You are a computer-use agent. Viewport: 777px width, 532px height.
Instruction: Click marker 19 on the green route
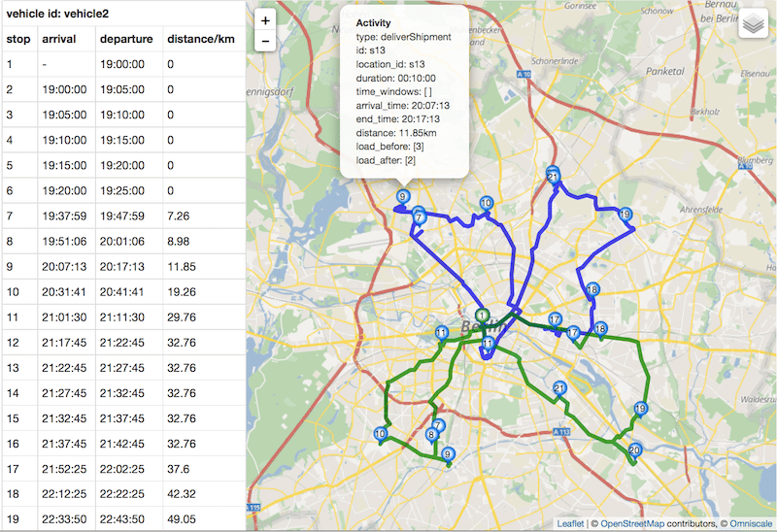pos(640,409)
